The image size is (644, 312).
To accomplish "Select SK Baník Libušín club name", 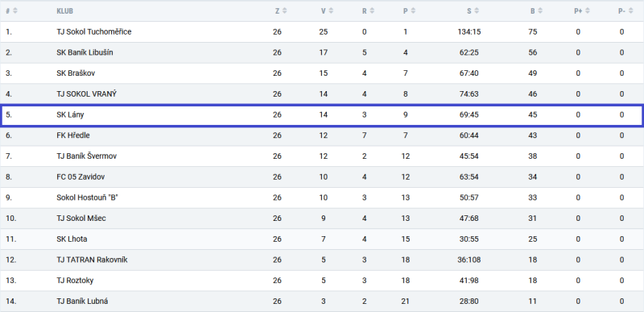I will [x=85, y=52].
